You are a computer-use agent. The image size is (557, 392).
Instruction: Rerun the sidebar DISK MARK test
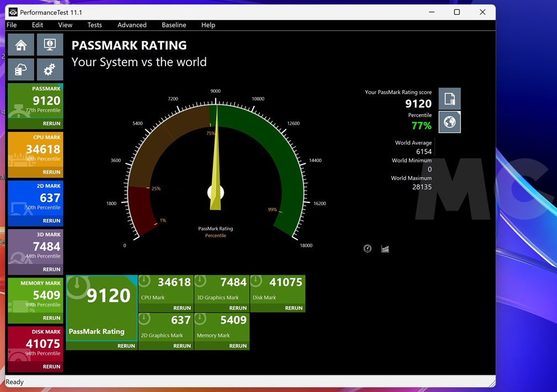51,367
